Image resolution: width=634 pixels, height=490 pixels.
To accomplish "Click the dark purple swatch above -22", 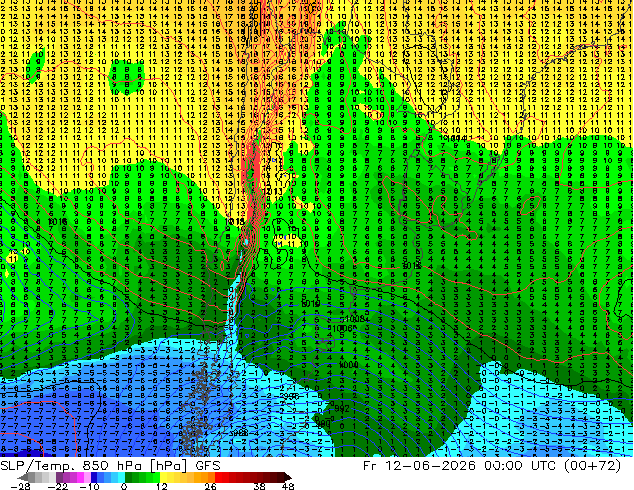I will pos(59,477).
